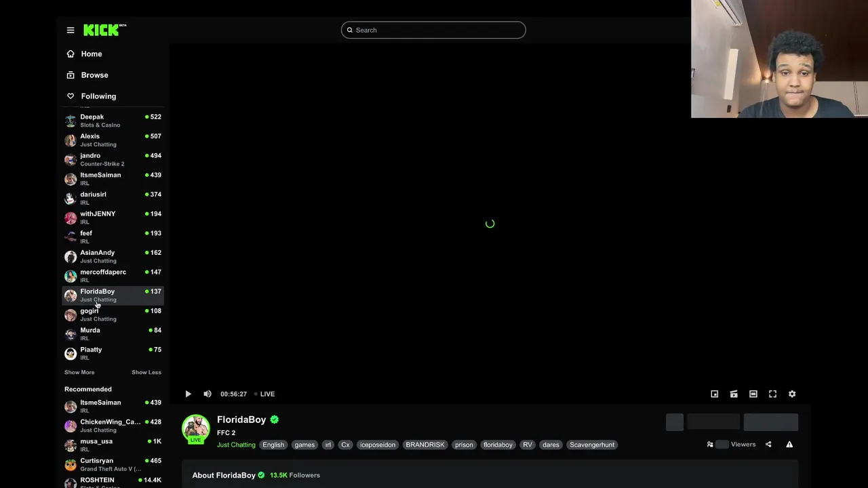Click musa_usa's avatar under Recommended
Viewport: 868px width, 488px height.
(x=71, y=445)
